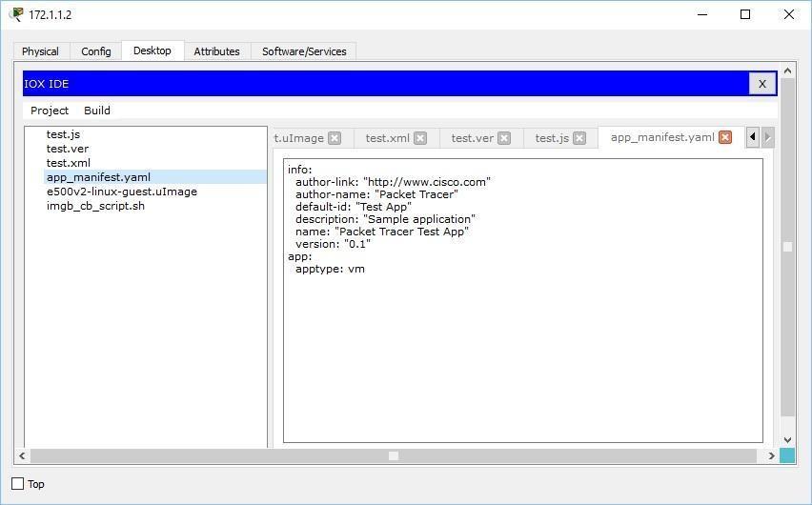Select test.xml in the file list
The width and height of the screenshot is (812, 505).
[69, 163]
